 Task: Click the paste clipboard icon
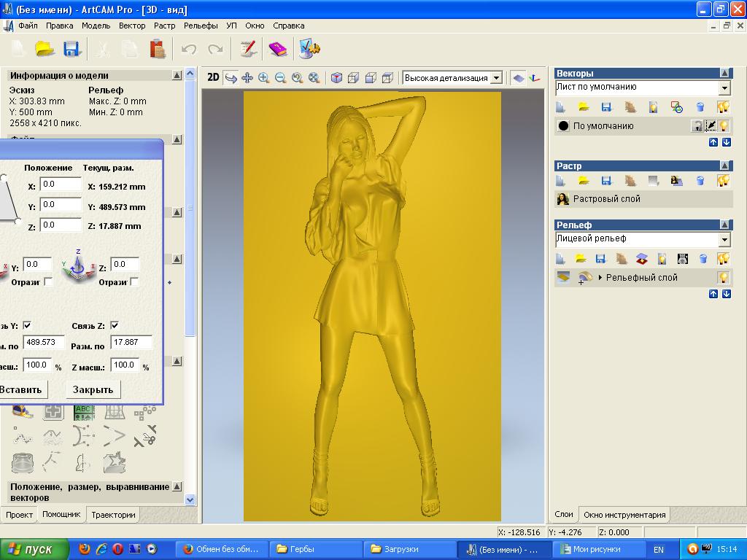pyautogui.click(x=157, y=49)
